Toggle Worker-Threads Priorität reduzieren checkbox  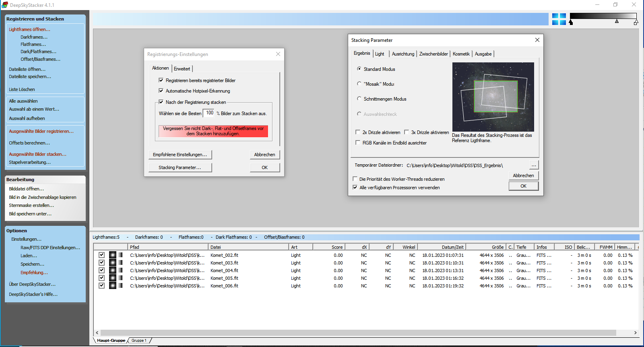pyautogui.click(x=355, y=179)
